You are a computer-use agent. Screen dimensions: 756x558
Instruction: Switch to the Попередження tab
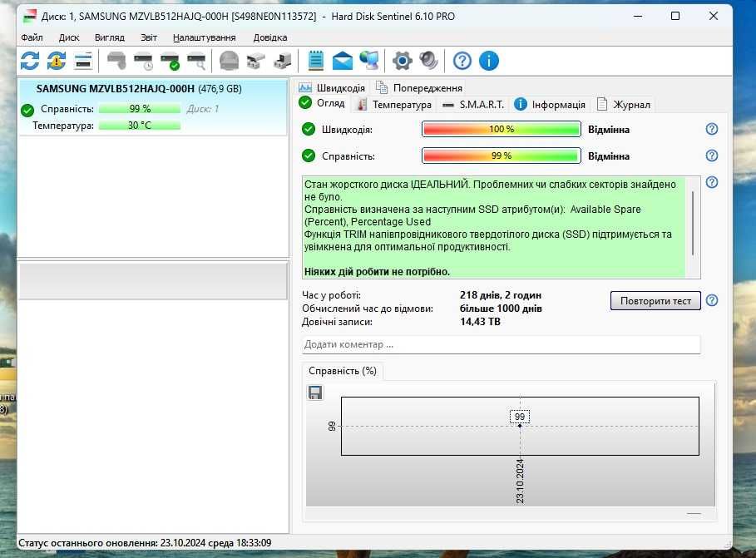click(419, 88)
